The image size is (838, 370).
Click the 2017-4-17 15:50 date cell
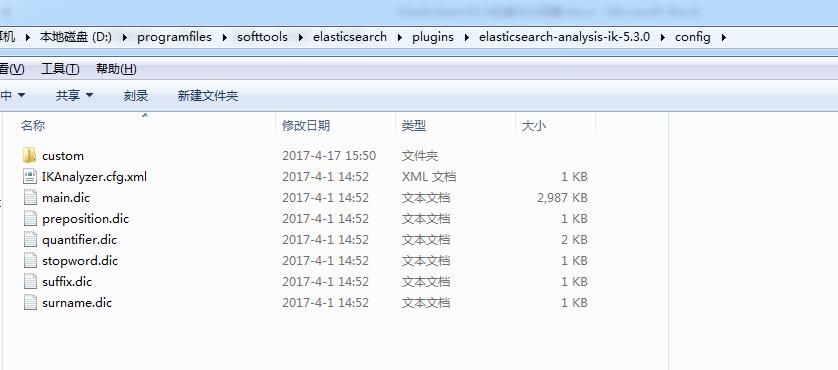[329, 156]
